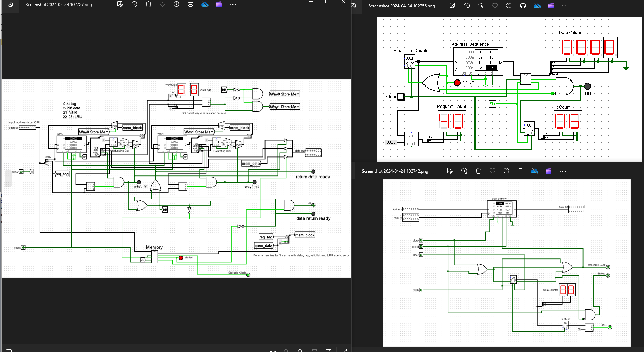
Task: Show file info for 102727.png
Action: pos(177,5)
